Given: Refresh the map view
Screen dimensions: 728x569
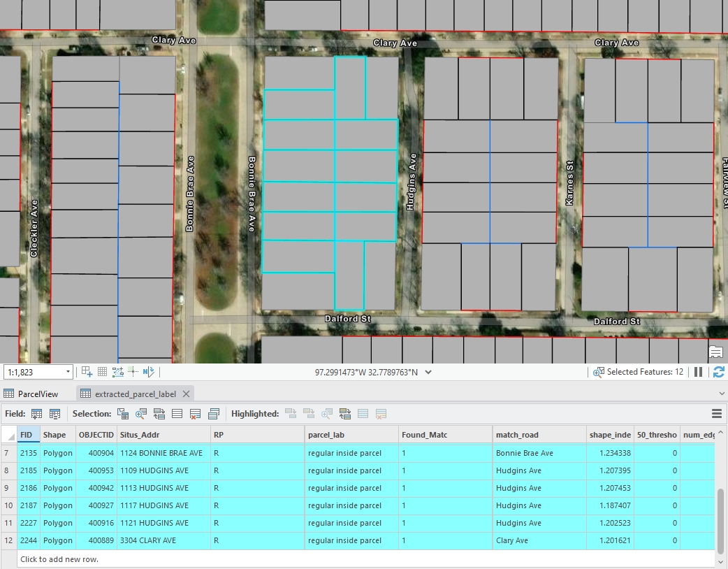Looking at the screenshot, I should [x=718, y=372].
